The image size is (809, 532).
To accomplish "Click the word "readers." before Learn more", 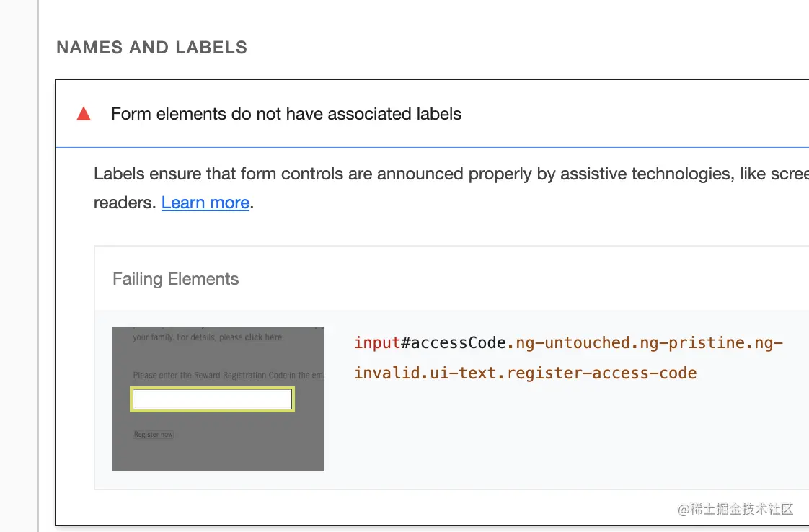I will [x=125, y=203].
